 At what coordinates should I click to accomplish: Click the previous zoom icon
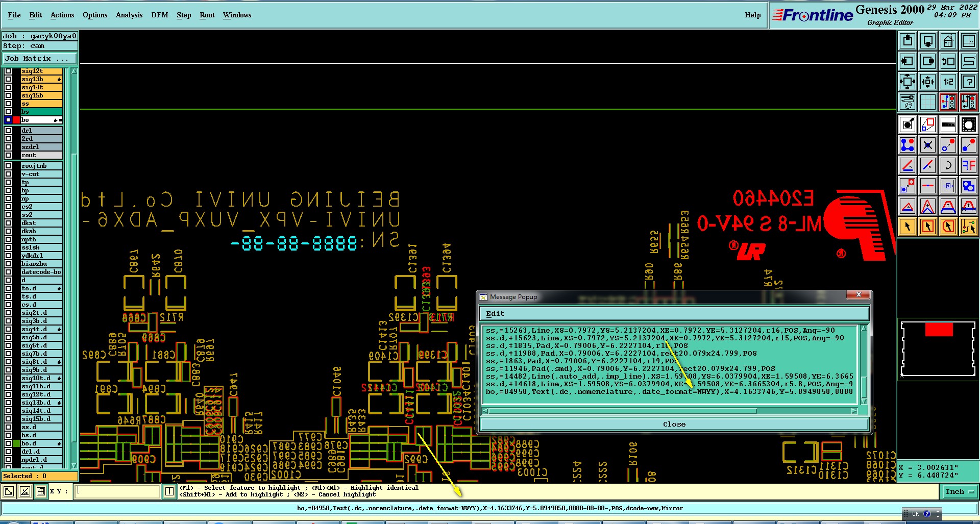tap(948, 61)
